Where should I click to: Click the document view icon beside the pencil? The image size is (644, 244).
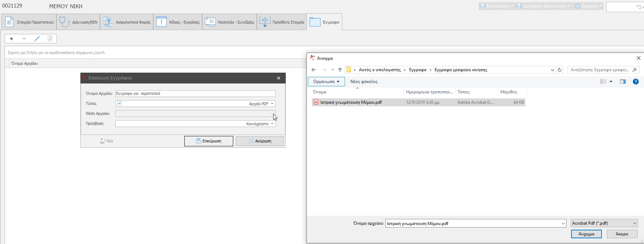[50, 39]
